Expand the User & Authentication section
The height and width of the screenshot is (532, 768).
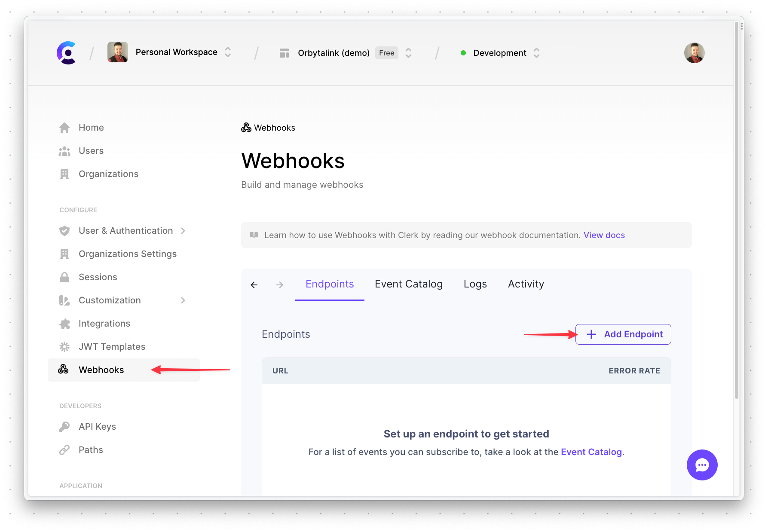click(184, 231)
